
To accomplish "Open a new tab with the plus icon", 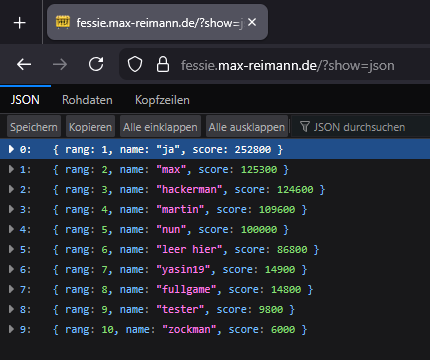I will pyautogui.click(x=20, y=23).
